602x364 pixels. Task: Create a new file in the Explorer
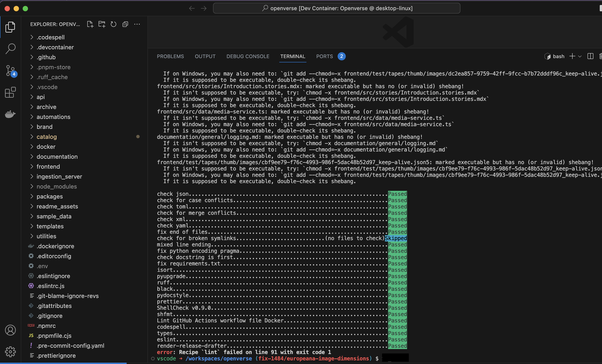pos(90,24)
